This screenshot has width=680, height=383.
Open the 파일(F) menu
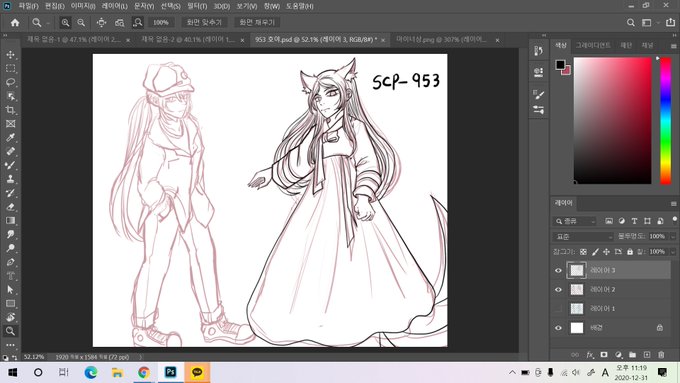tap(28, 6)
